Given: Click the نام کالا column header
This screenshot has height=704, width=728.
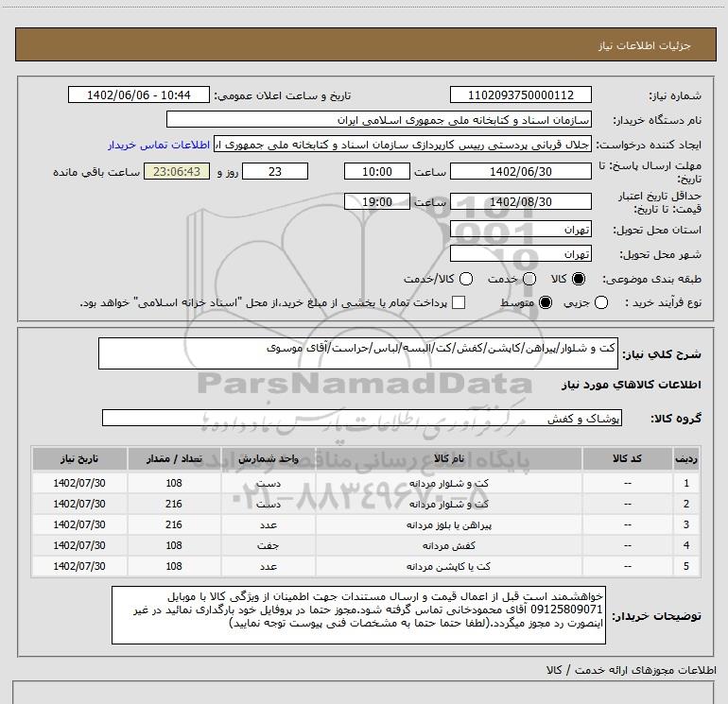Looking at the screenshot, I should point(449,459).
